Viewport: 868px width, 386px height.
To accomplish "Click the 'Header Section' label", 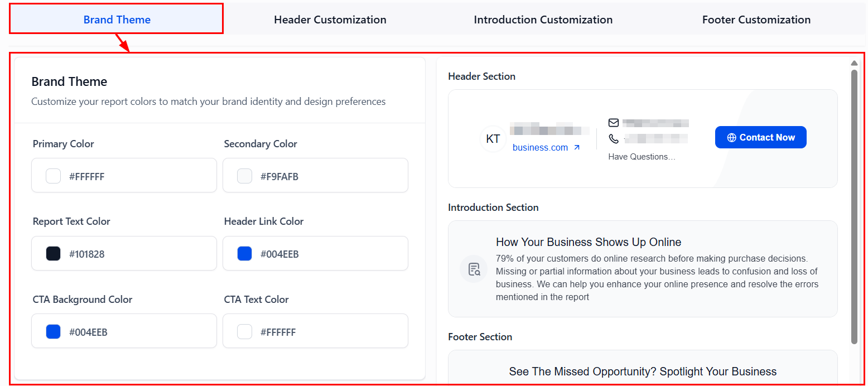I will point(481,76).
